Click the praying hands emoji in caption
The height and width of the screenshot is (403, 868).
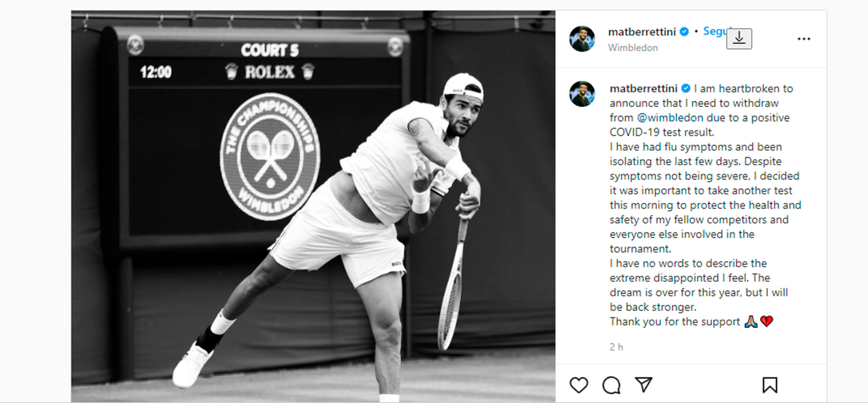pos(751,322)
